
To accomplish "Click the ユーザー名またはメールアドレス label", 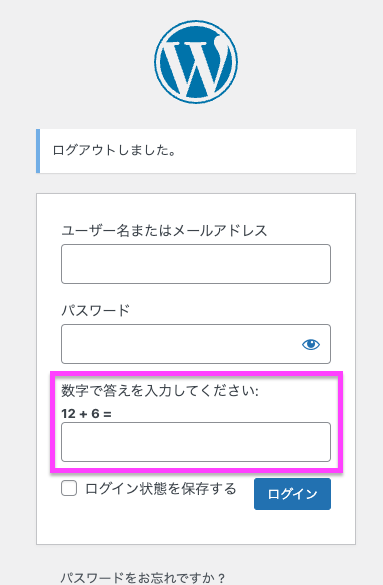I will point(164,231).
